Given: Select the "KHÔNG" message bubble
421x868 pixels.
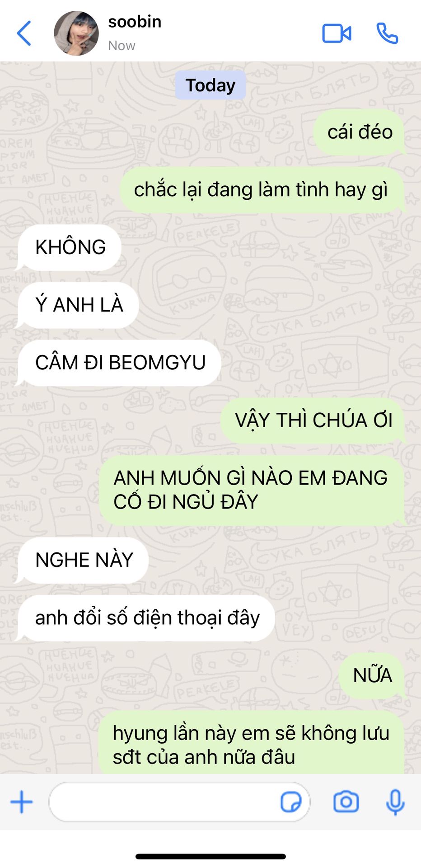Looking at the screenshot, I should tap(70, 247).
